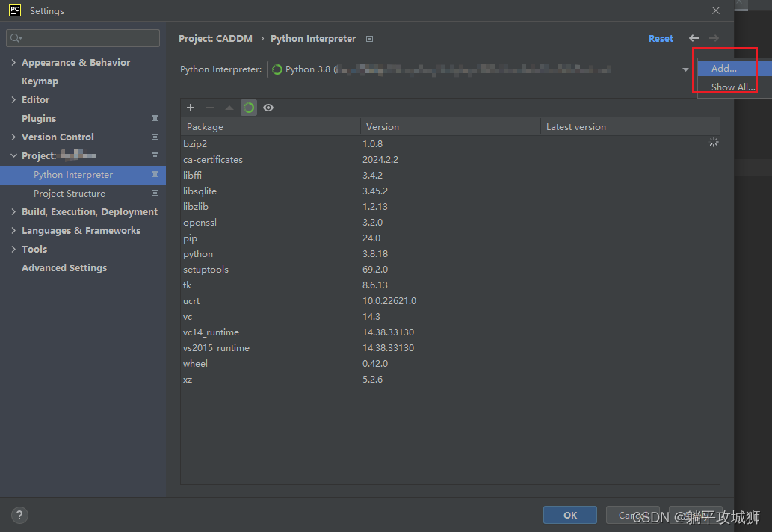Click the forward navigation arrow
Viewport: 772px width, 532px height.
714,38
